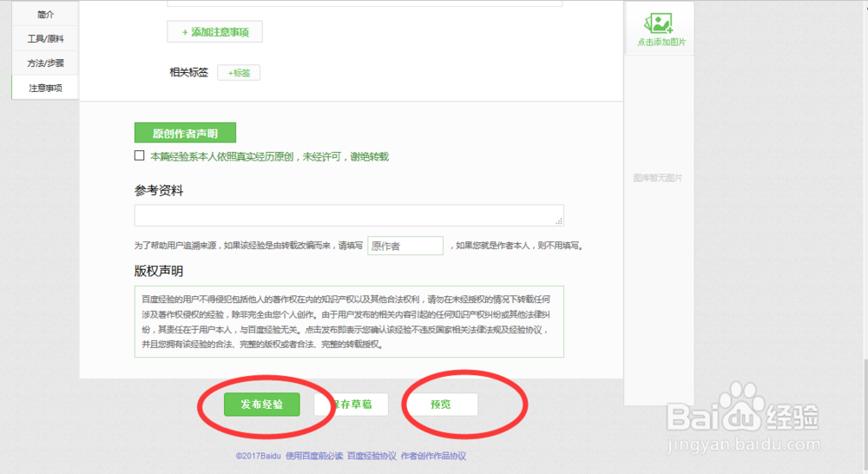The height and width of the screenshot is (474, 868).
Task: Add a tag with +标签 button
Action: 239,73
